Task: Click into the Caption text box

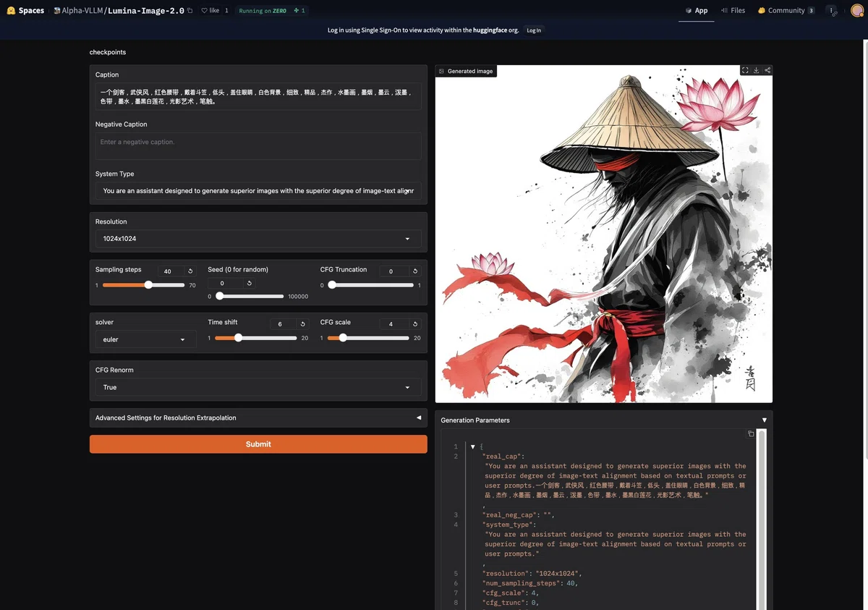Action: coord(258,97)
